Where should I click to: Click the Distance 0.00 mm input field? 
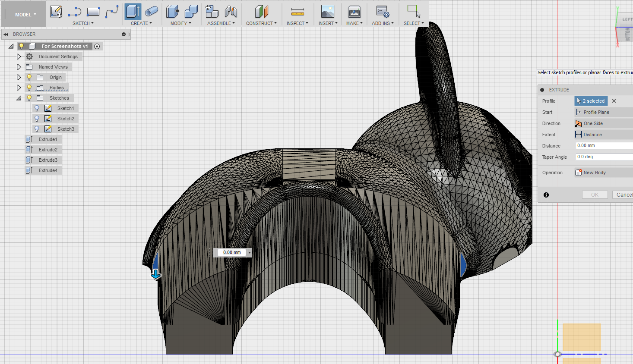coord(604,146)
